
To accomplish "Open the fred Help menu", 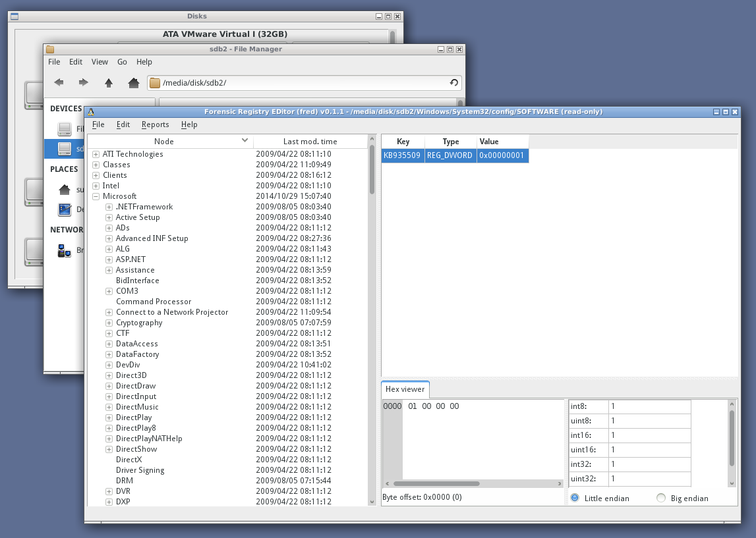I will [189, 124].
